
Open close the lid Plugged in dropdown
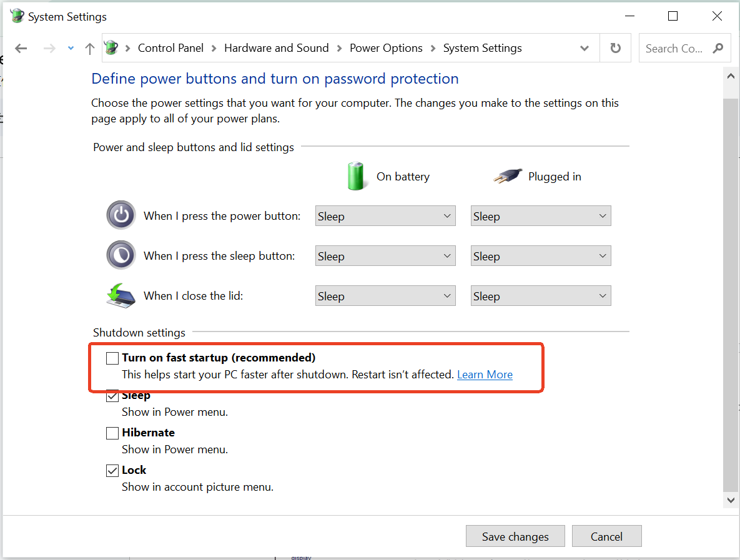click(540, 296)
